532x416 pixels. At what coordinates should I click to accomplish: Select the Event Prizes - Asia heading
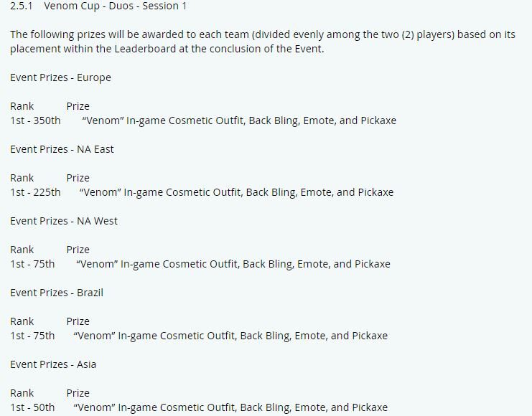point(53,364)
